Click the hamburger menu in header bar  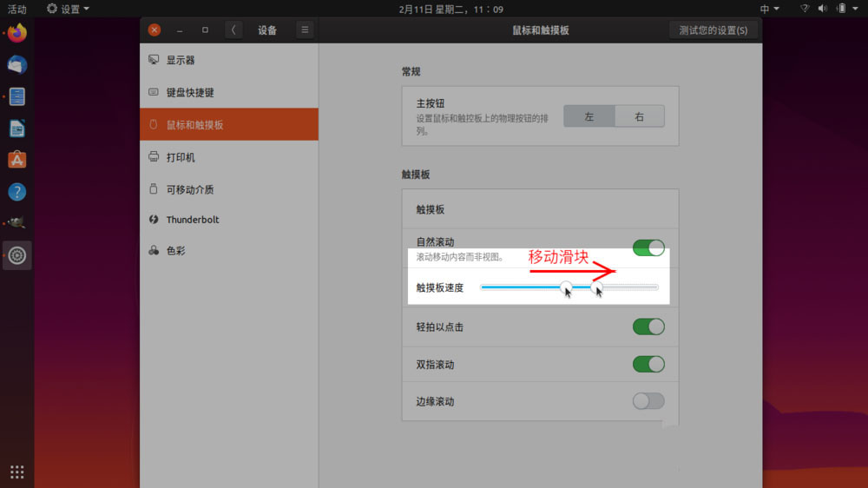pyautogui.click(x=305, y=30)
